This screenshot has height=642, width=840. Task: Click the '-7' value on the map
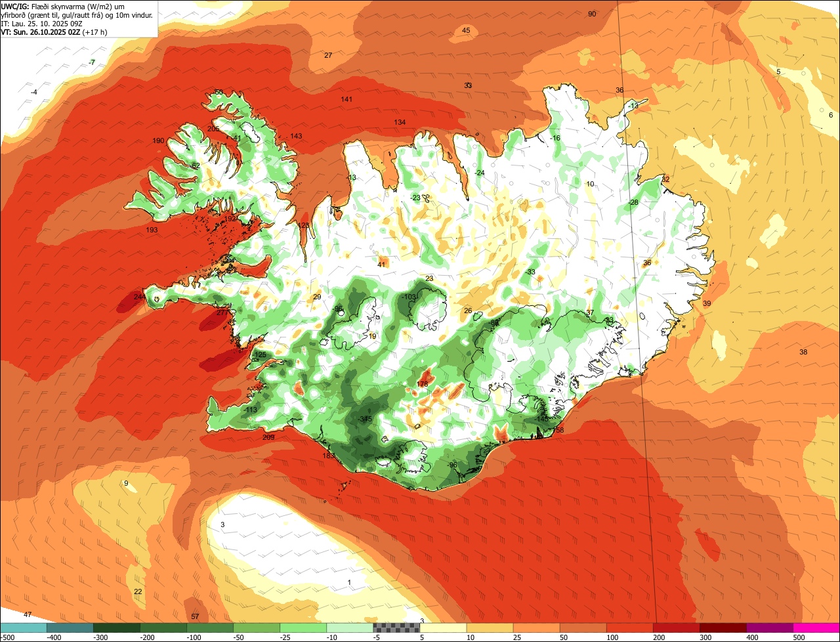92,62
